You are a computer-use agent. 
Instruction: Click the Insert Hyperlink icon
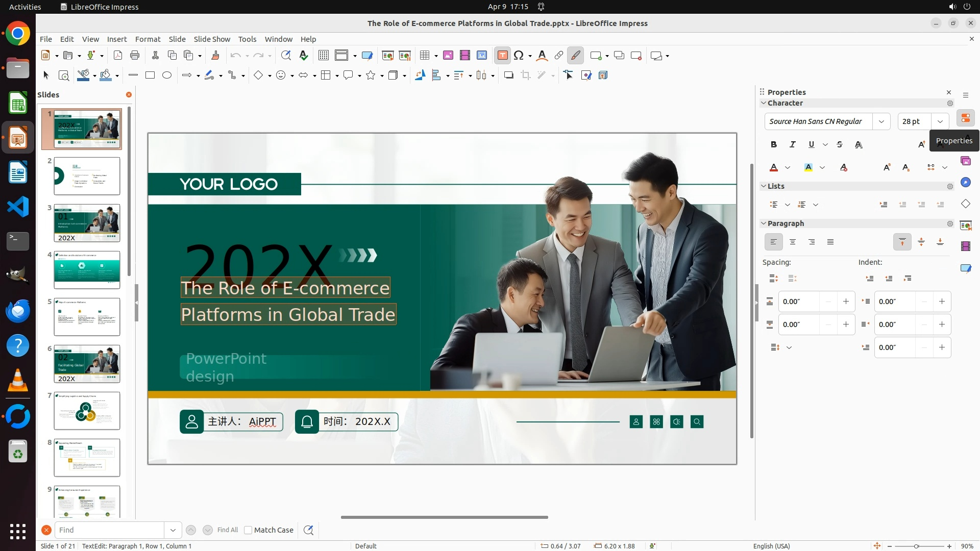(559, 56)
